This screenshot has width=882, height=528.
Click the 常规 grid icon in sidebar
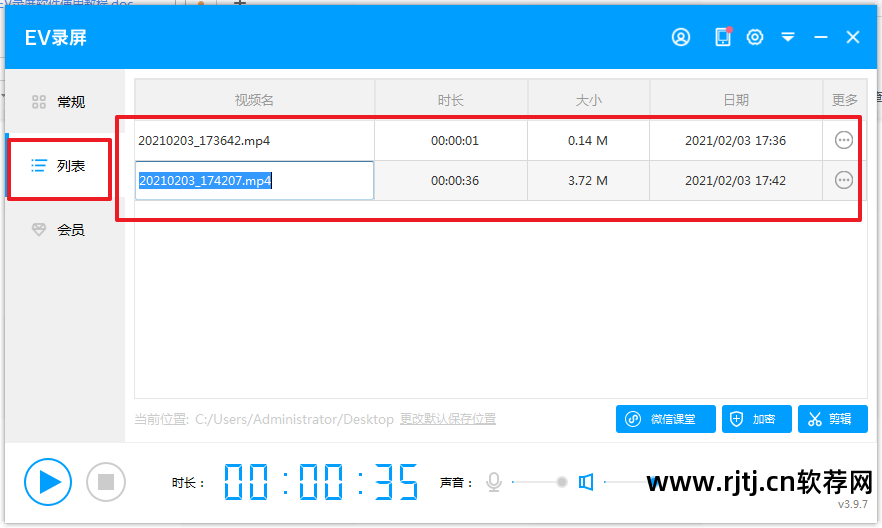coord(39,102)
